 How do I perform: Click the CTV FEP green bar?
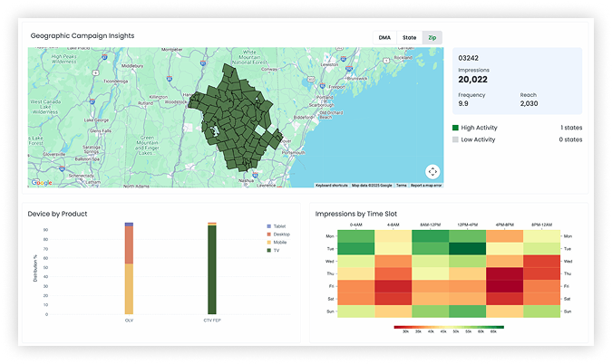212,268
